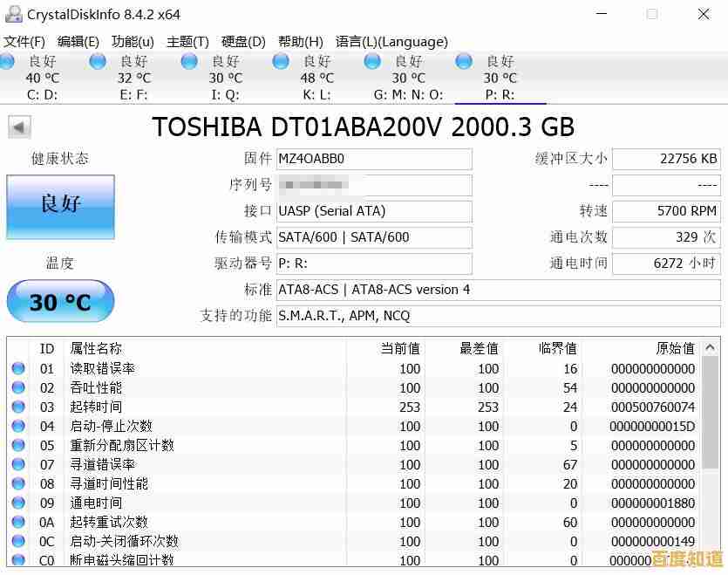The height and width of the screenshot is (575, 728).
Task: Click the 30 °C temperature button
Action: [59, 300]
